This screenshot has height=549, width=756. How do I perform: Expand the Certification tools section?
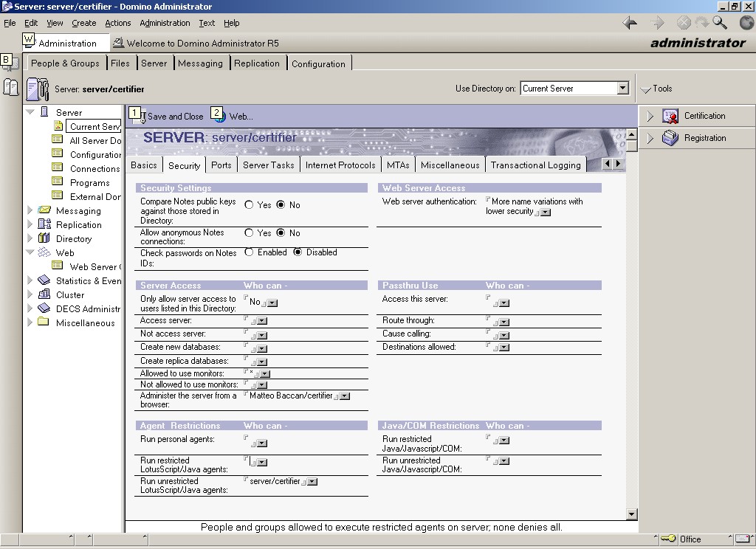click(650, 116)
